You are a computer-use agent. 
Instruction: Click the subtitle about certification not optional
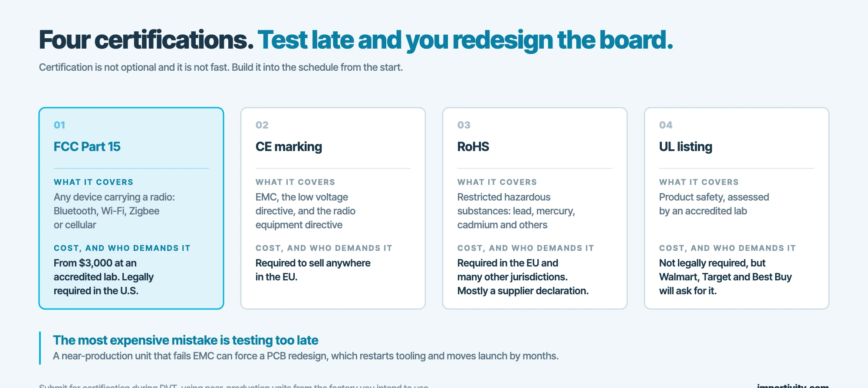tap(221, 67)
